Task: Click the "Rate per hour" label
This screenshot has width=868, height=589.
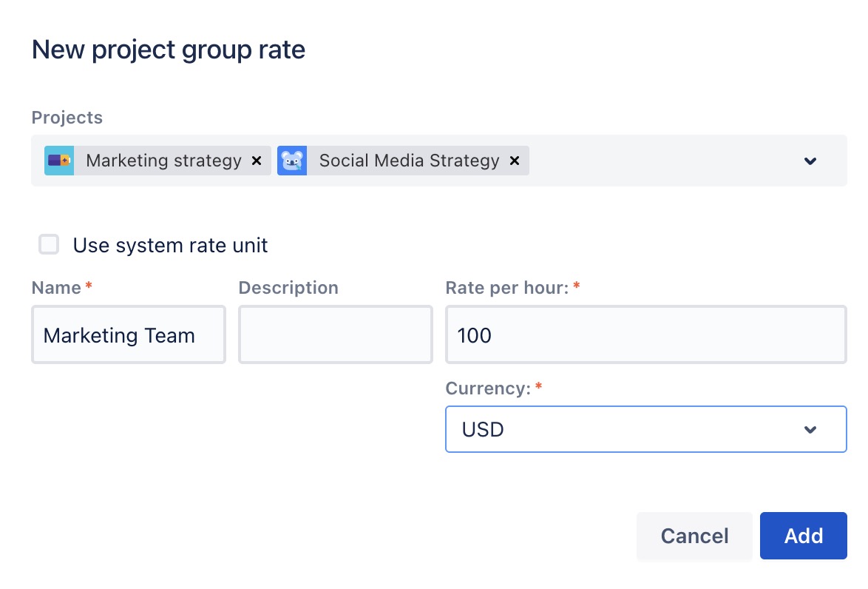Action: click(x=507, y=288)
